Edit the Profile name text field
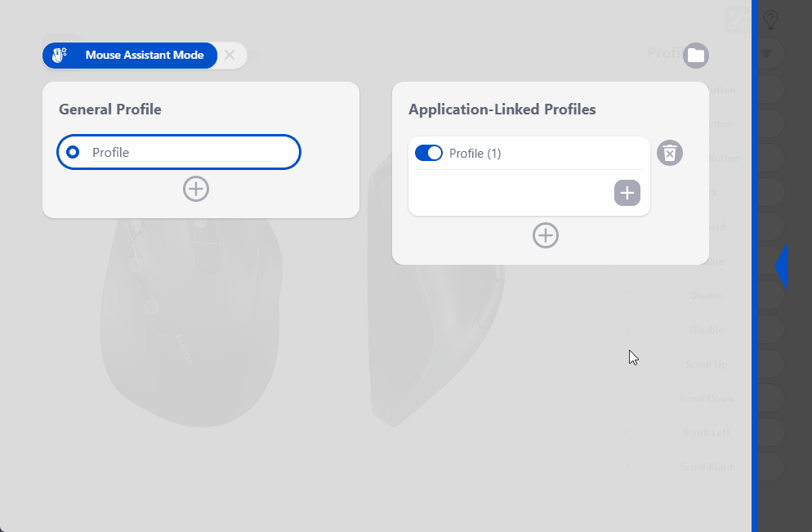The width and height of the screenshot is (812, 532). (182, 152)
